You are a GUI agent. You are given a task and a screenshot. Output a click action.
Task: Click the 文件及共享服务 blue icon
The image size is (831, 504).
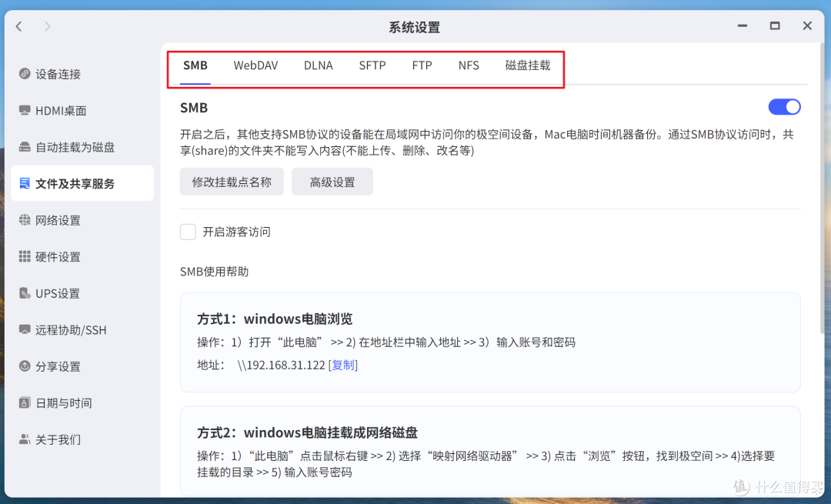point(25,183)
